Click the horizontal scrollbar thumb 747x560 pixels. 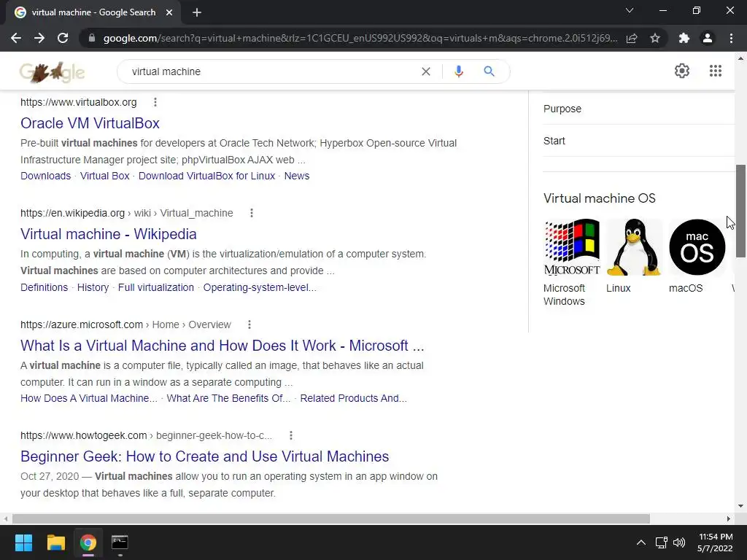tap(331, 518)
